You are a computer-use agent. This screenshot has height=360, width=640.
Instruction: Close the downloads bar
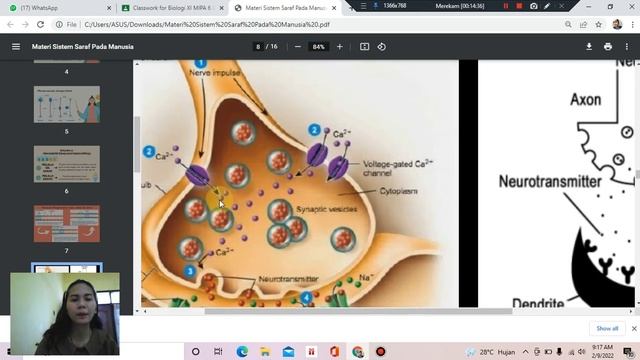click(634, 328)
